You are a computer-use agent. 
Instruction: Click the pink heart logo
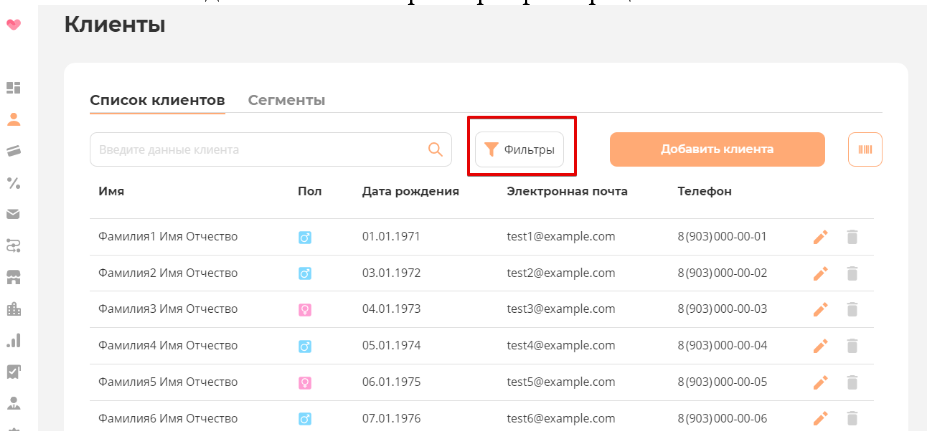click(x=14, y=26)
